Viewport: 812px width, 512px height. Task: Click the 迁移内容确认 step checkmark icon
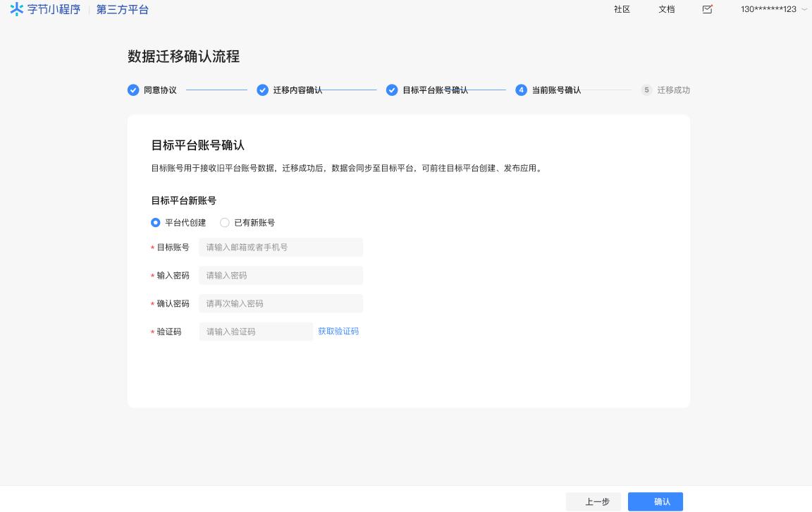(x=263, y=90)
